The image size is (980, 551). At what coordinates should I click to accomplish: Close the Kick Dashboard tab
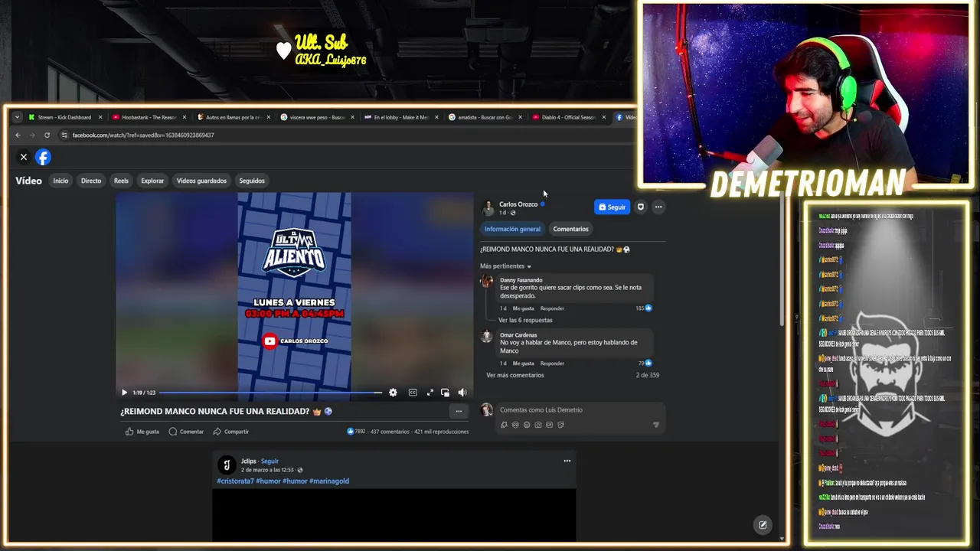pyautogui.click(x=100, y=117)
